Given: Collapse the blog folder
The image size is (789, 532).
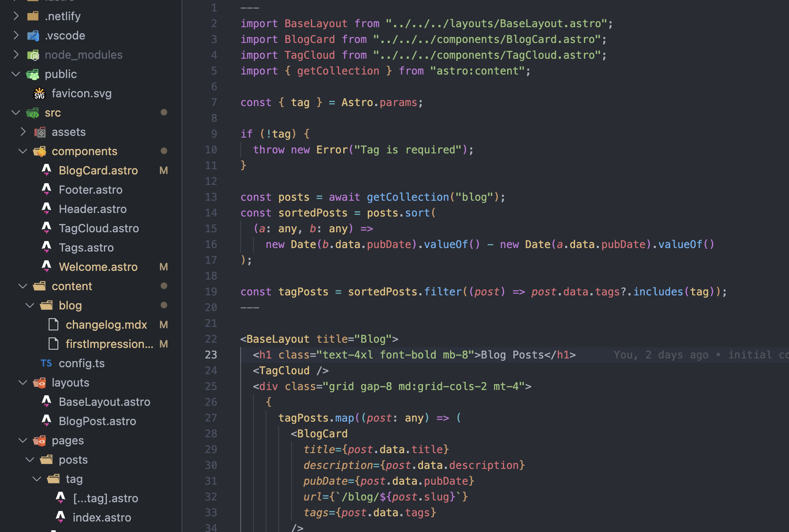Looking at the screenshot, I should click(30, 305).
